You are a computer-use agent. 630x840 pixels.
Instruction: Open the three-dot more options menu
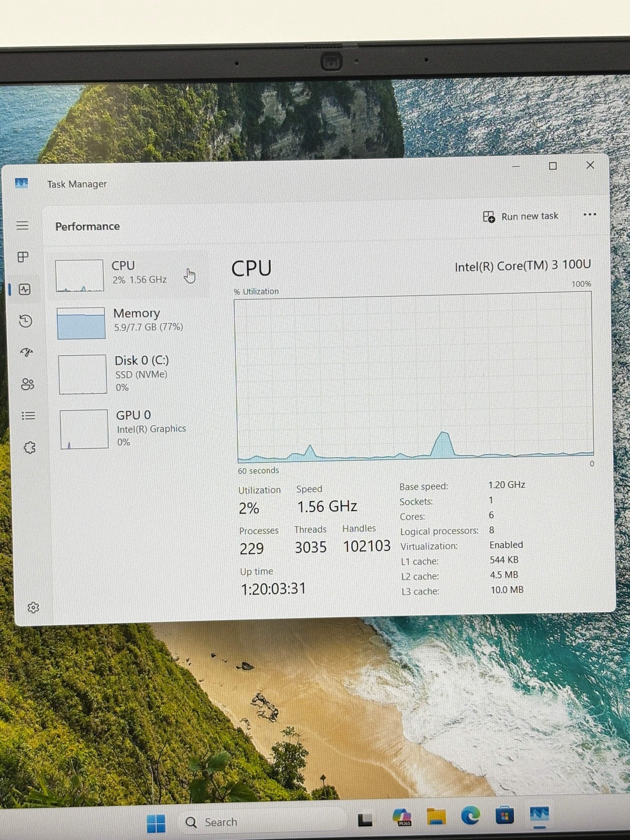[590, 214]
